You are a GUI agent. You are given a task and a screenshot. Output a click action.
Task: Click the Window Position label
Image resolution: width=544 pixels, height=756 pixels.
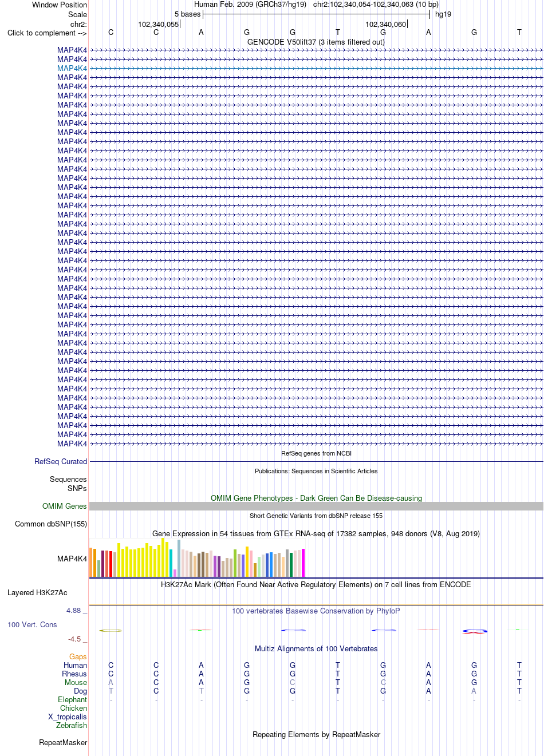60,5
